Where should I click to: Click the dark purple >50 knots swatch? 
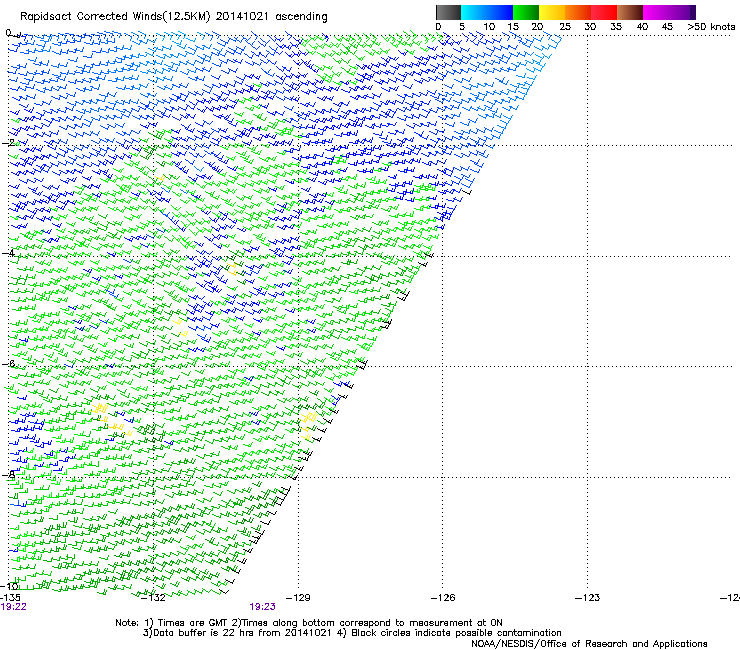click(x=693, y=12)
